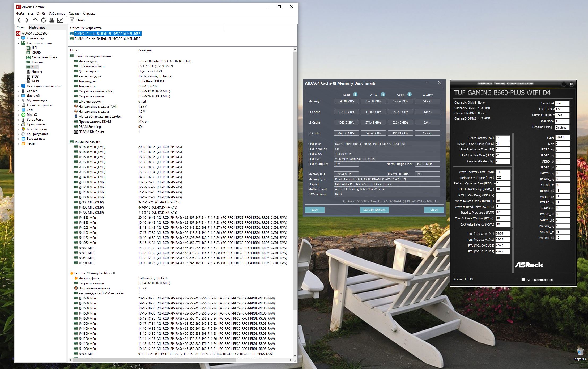Click the user profile toolbar icon
The height and width of the screenshot is (369, 588).
coord(52,20)
